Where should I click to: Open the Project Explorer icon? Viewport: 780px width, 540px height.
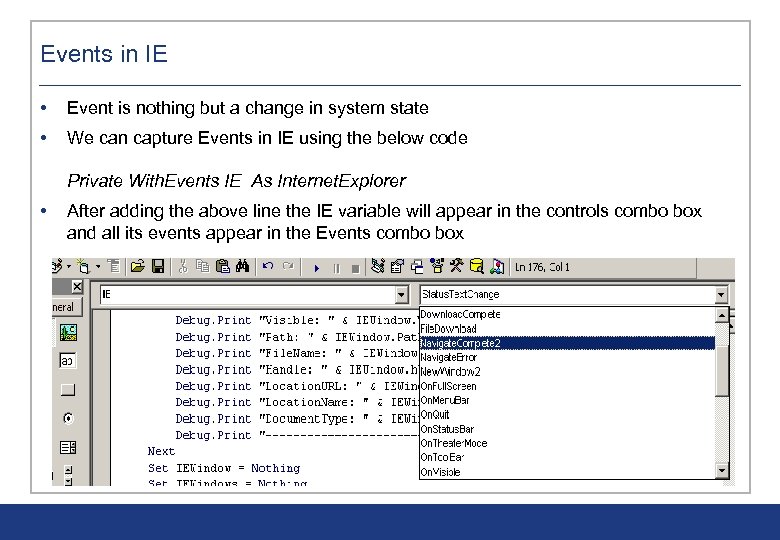pos(378,267)
